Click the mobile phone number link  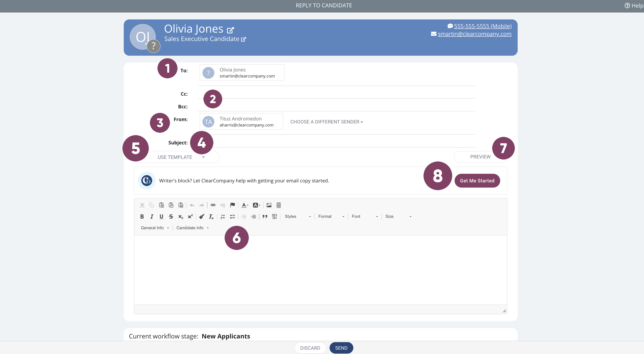[482, 26]
